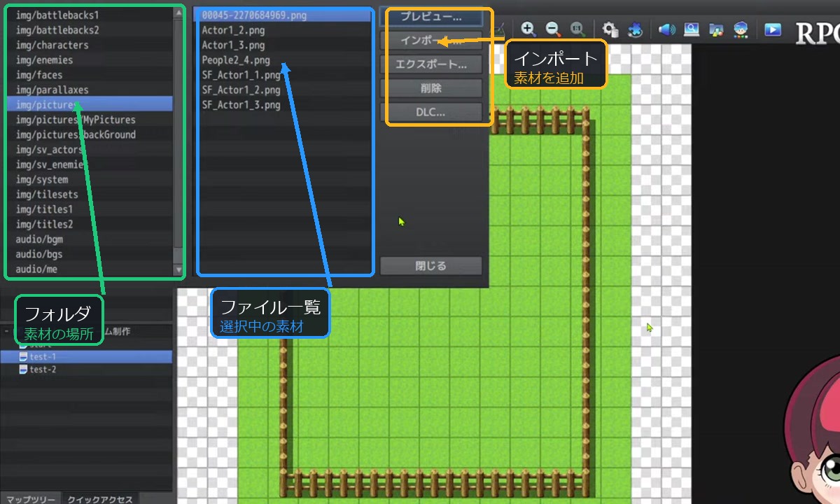Select the img/titles1 folder
The image size is (840, 504).
point(89,209)
